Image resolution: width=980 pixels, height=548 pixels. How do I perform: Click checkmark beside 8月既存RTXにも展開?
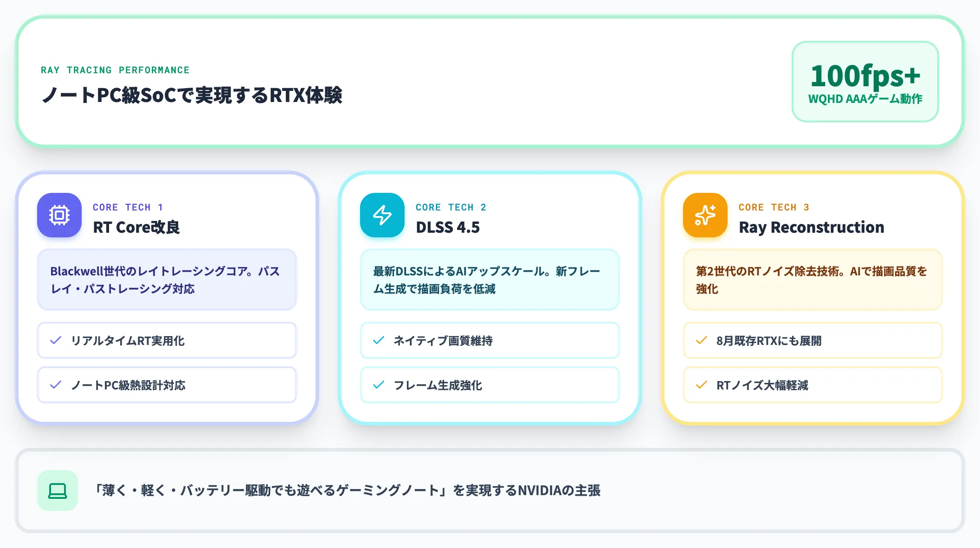click(x=702, y=340)
